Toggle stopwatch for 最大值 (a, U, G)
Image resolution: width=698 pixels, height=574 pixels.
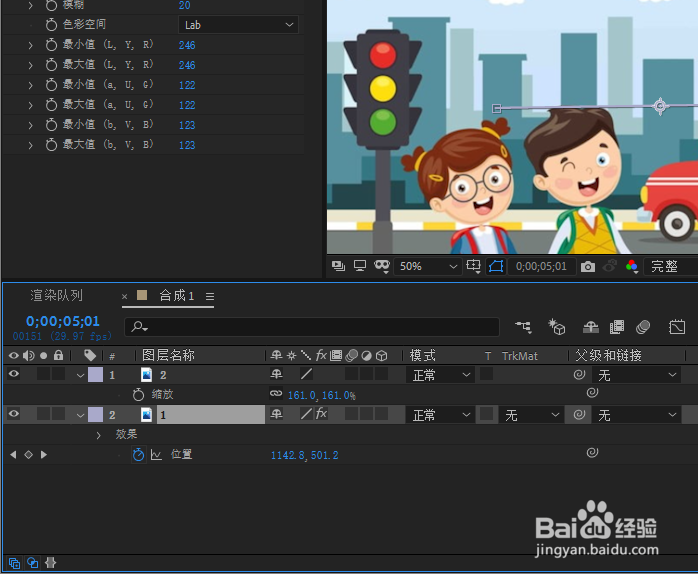click(51, 105)
